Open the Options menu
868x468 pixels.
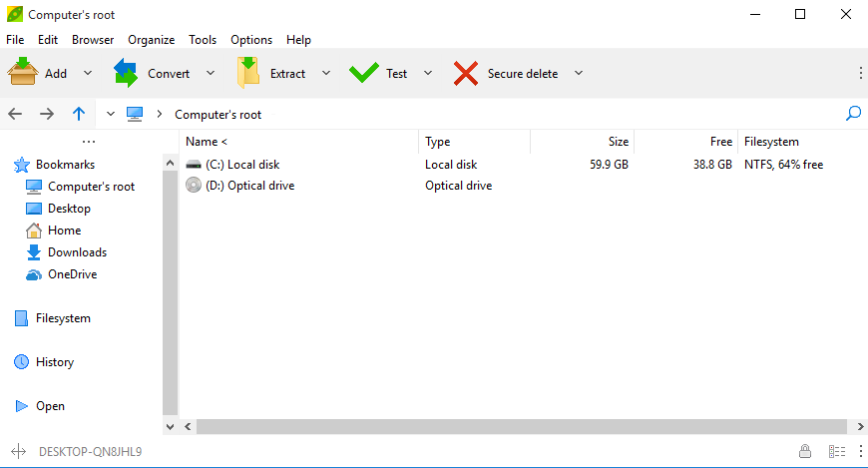point(251,40)
